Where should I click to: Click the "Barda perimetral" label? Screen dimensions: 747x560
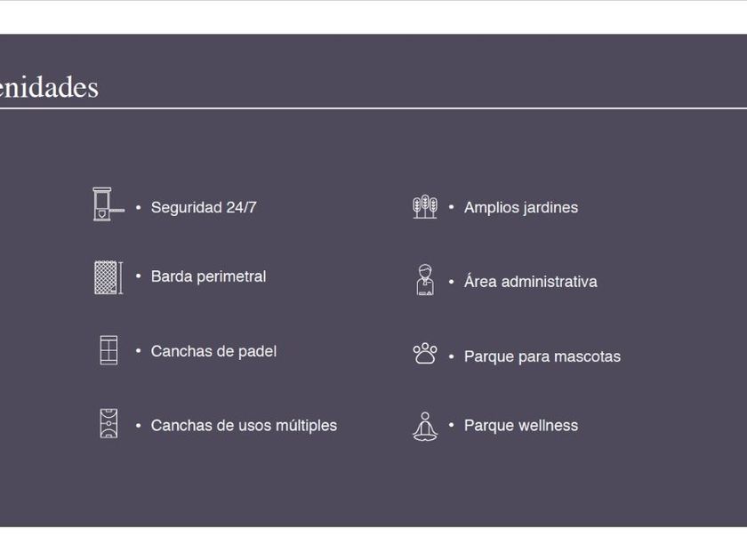208,276
